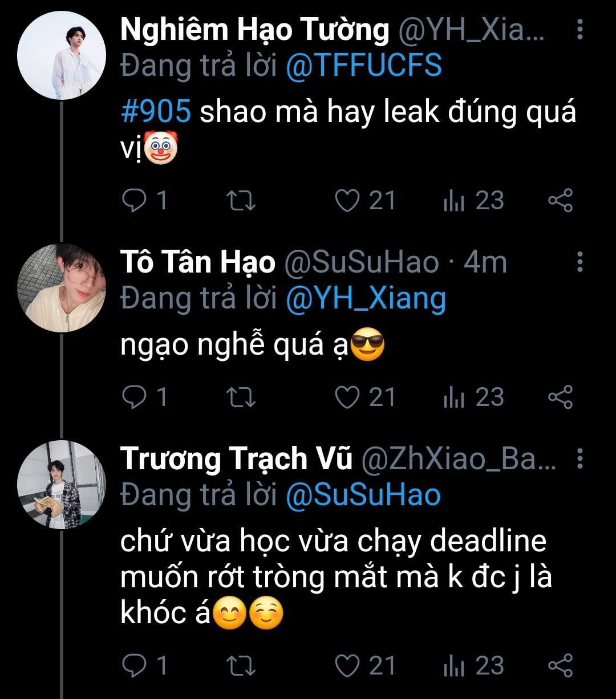Image resolution: width=616 pixels, height=699 pixels.
Task: Like Nghiêm Hạo Tường's tweet
Action: pyautogui.click(x=347, y=201)
